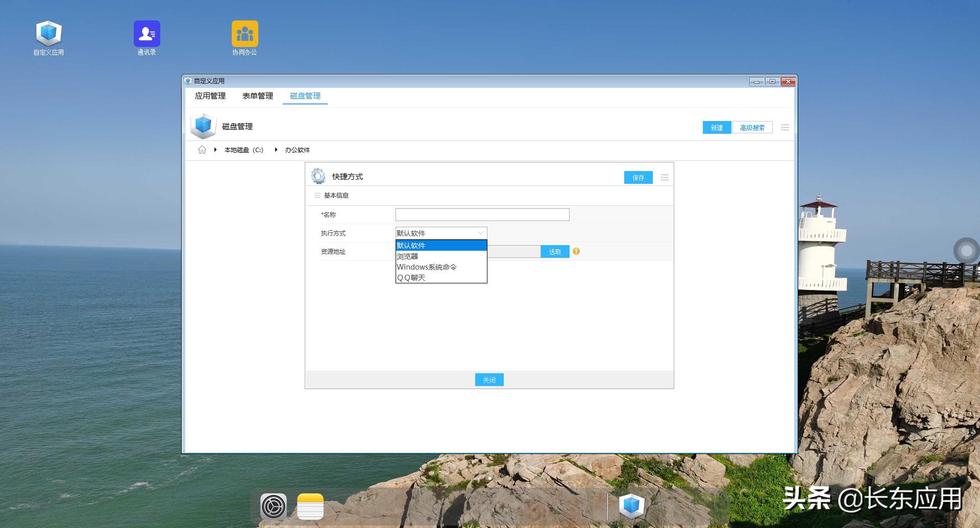Open the notes app in dock
This screenshot has width=980, height=528.
click(x=310, y=507)
